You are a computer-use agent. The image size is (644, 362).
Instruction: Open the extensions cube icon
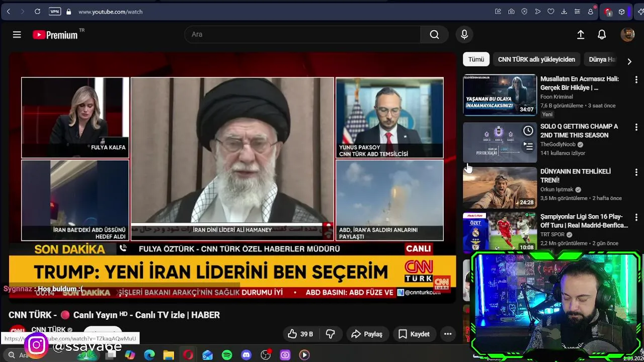622,12
